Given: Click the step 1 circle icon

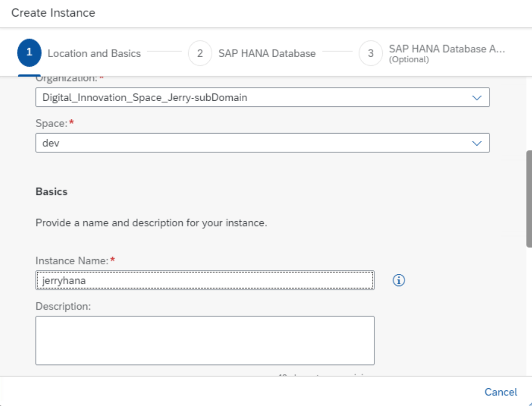Looking at the screenshot, I should (x=29, y=53).
